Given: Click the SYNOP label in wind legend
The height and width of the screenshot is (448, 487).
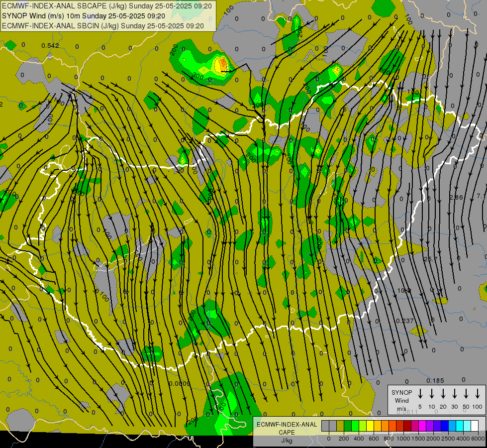Looking at the screenshot, I should [401, 392].
